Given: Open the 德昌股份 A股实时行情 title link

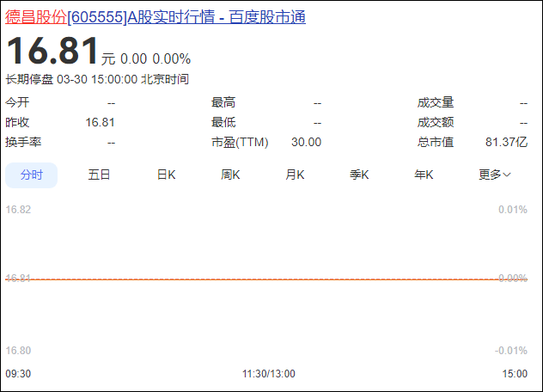Looking at the screenshot, I should click(x=156, y=17).
